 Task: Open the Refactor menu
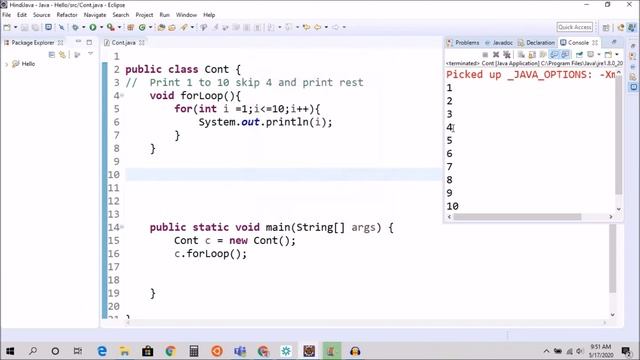coord(67,15)
